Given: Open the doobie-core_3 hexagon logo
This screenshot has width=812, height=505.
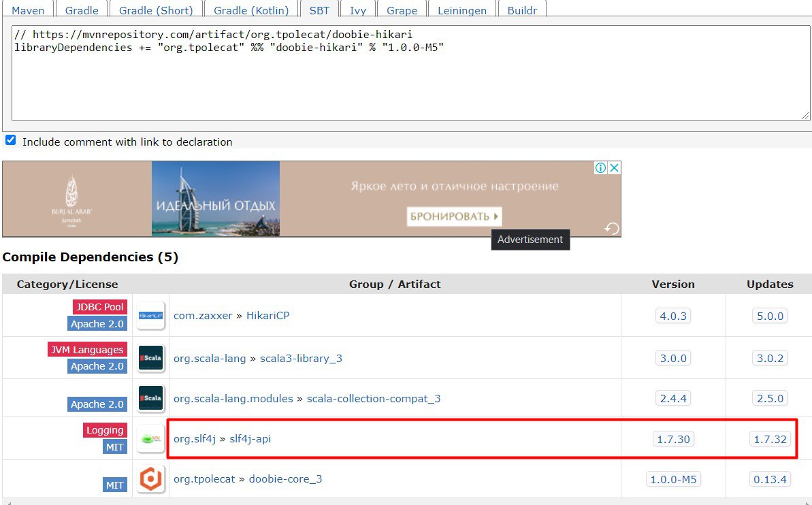Looking at the screenshot, I should pos(150,478).
